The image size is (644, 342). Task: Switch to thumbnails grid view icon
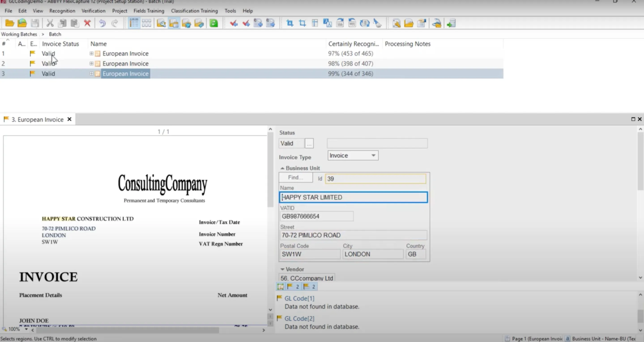pos(146,23)
